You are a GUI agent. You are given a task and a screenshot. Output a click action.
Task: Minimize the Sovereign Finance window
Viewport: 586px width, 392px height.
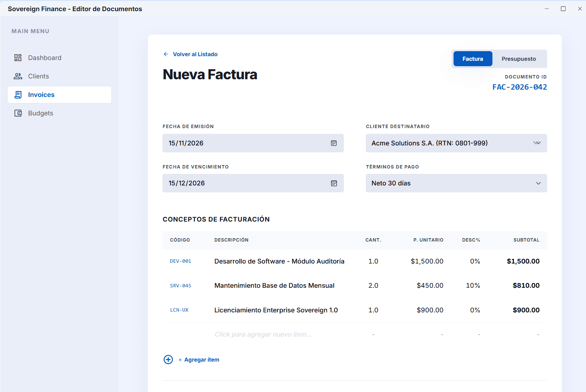click(547, 9)
